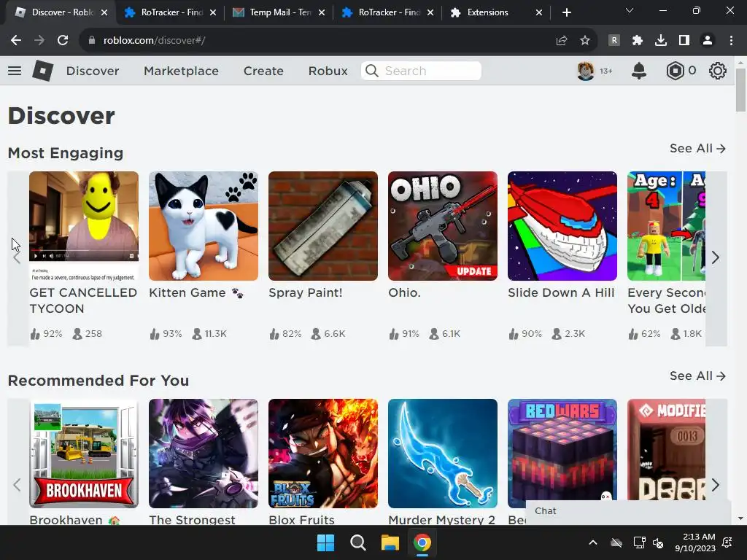This screenshot has width=747, height=560.
Task: Open the taskbar volume icon
Action: 658,542
